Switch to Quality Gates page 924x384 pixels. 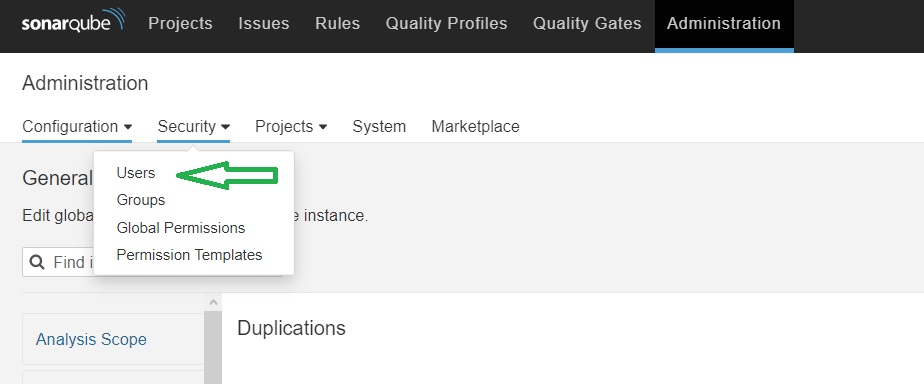[x=587, y=24]
